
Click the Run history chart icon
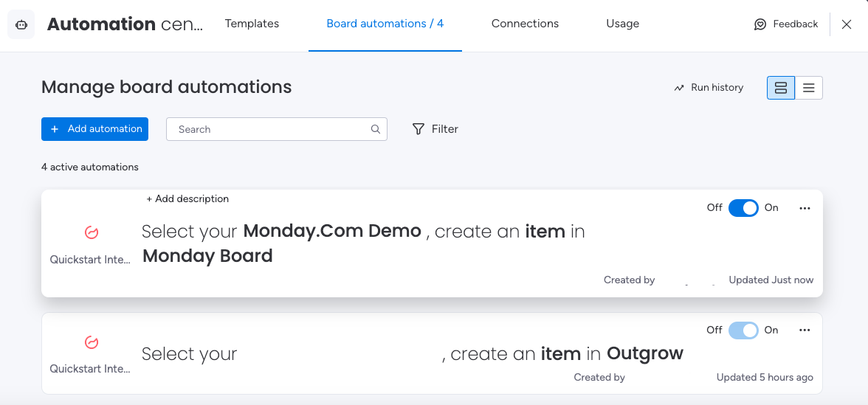pyautogui.click(x=679, y=88)
